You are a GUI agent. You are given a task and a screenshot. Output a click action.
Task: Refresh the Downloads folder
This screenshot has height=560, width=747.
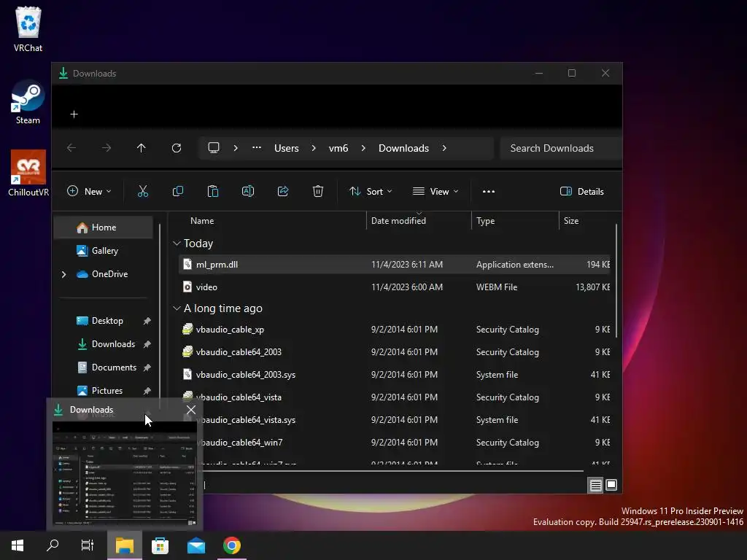pyautogui.click(x=177, y=148)
